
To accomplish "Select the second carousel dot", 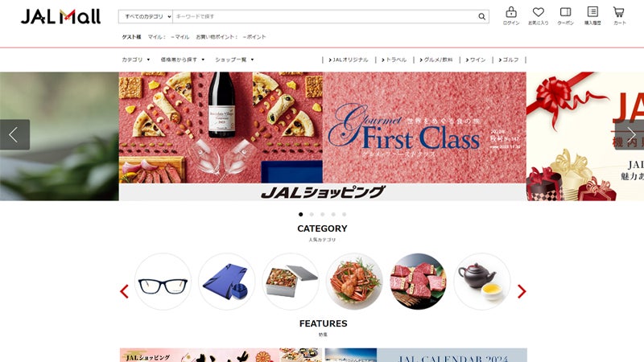I will 312,214.
